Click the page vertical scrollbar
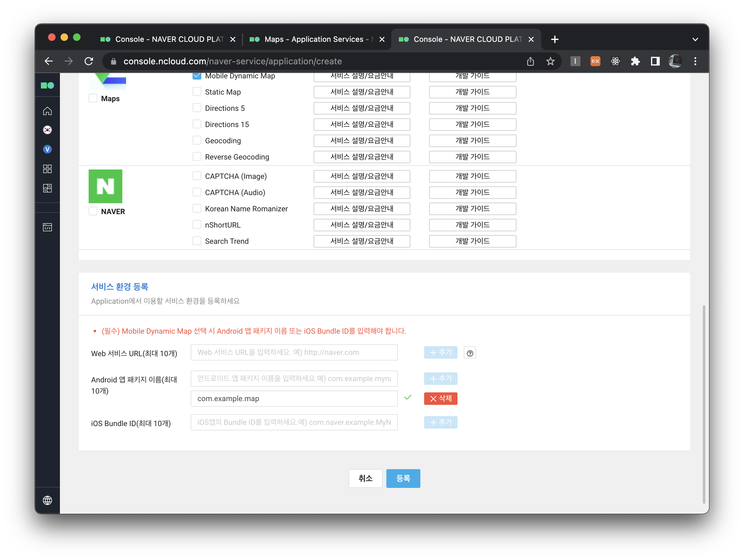744x560 pixels. click(x=704, y=405)
